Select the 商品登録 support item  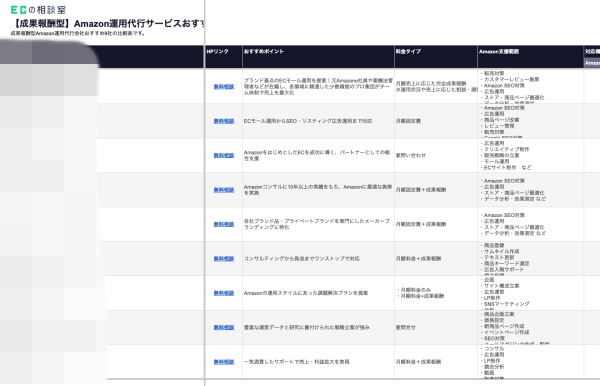492,245
